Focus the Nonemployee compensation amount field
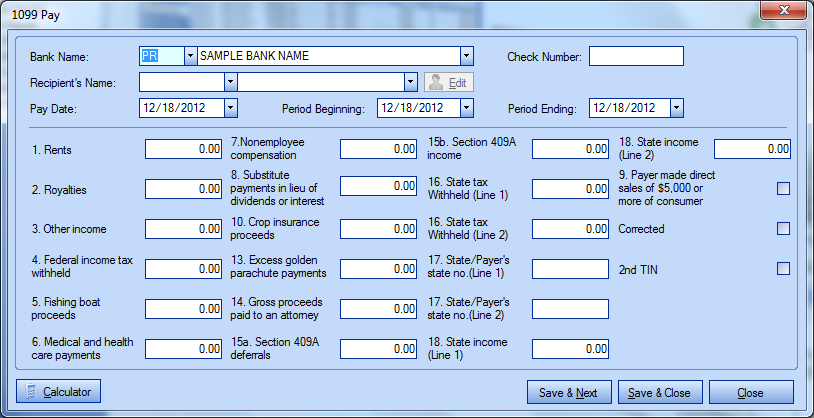Viewport: 814px width, 418px height. [378, 149]
